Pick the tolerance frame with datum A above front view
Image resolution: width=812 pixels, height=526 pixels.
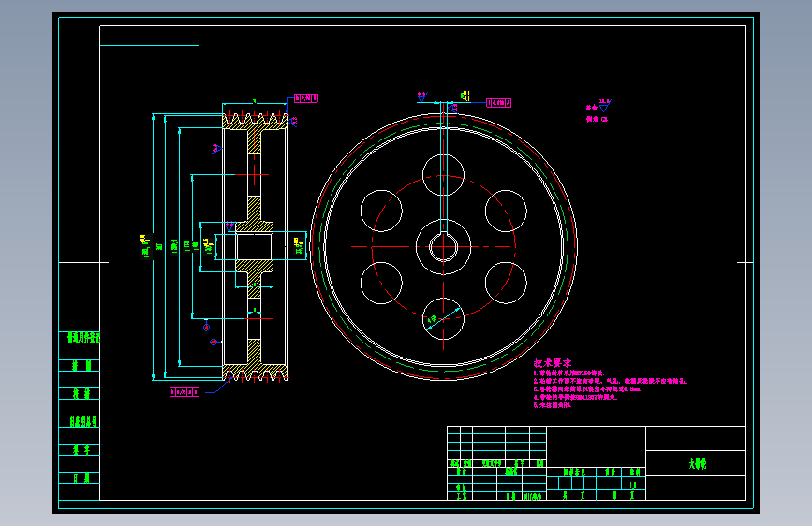pyautogui.click(x=498, y=103)
